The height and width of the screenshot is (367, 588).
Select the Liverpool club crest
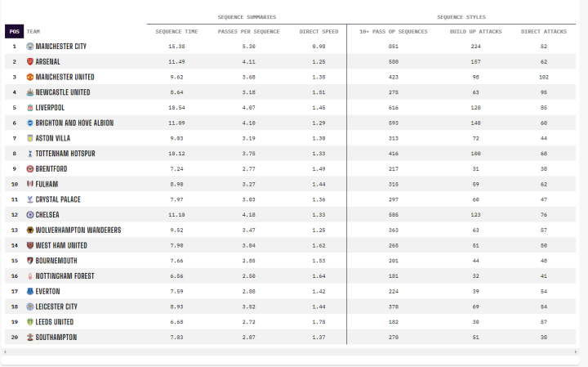pos(30,107)
